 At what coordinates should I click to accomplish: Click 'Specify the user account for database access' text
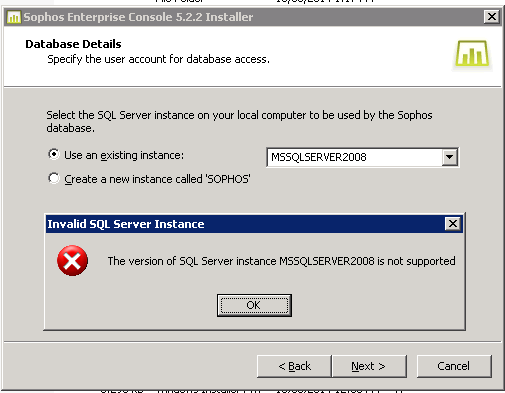pos(158,59)
